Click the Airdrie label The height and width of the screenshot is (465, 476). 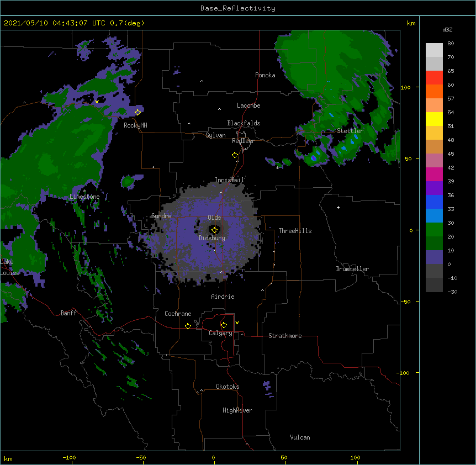(223, 297)
